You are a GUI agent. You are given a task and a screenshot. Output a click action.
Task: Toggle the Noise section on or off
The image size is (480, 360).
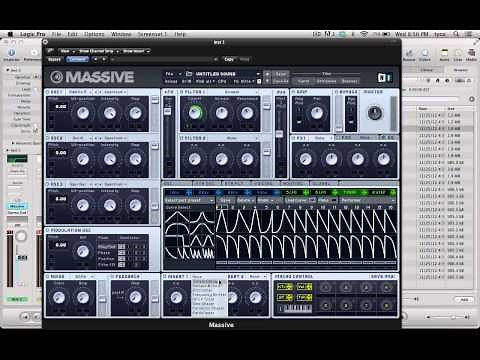(47, 277)
